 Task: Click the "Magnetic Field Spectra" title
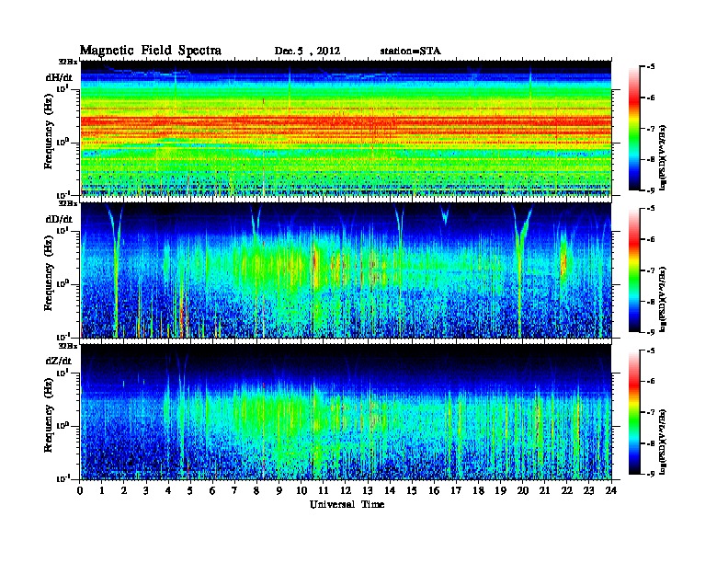[x=151, y=51]
